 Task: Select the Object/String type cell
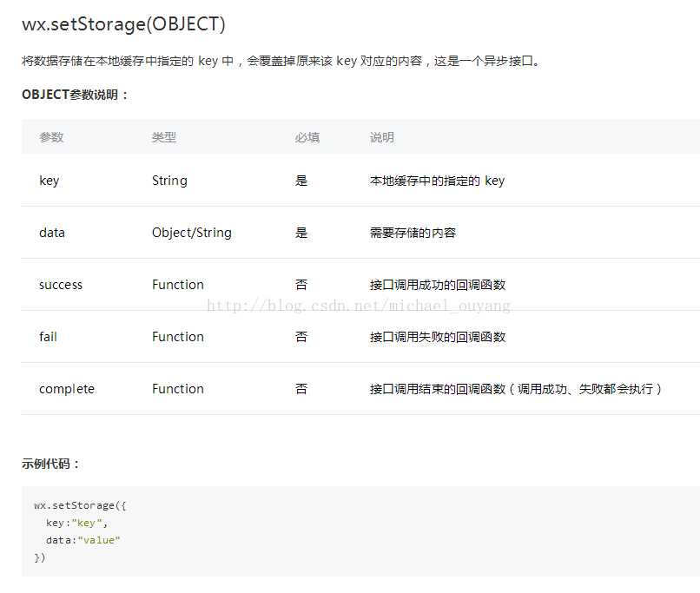tap(192, 233)
